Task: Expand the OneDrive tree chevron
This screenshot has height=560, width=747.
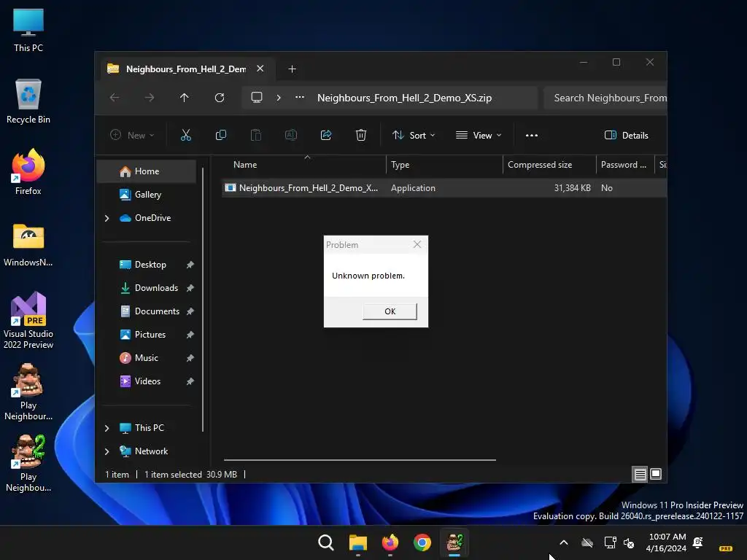Action: (107, 218)
